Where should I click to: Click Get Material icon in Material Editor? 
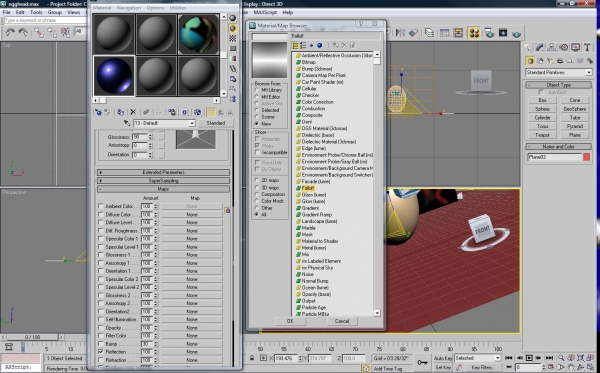click(98, 112)
